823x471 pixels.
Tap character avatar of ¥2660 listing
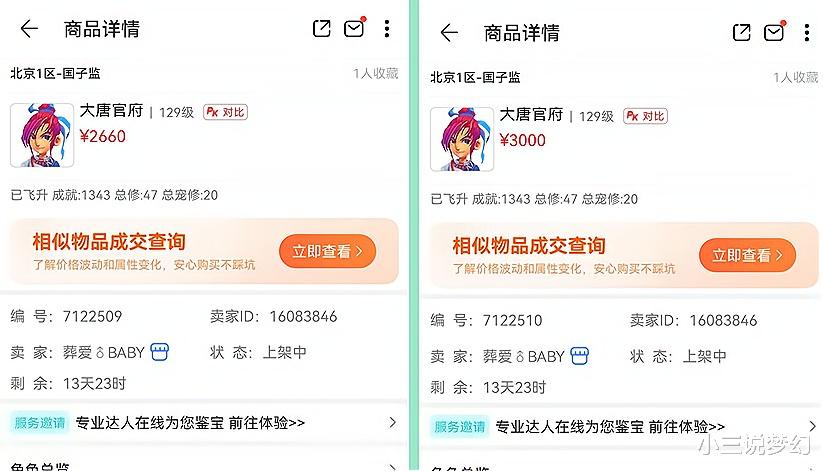point(42,135)
